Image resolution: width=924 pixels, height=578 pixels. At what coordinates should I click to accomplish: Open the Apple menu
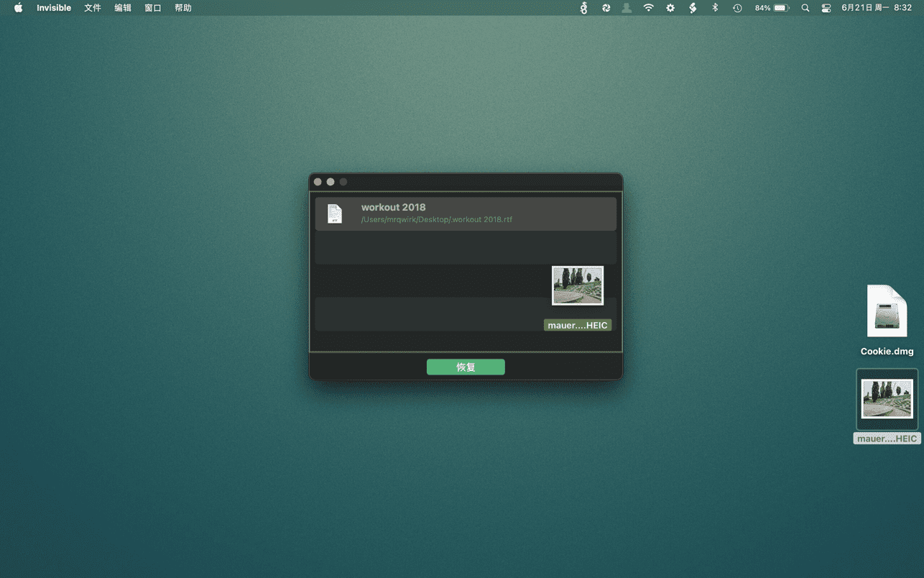point(19,8)
